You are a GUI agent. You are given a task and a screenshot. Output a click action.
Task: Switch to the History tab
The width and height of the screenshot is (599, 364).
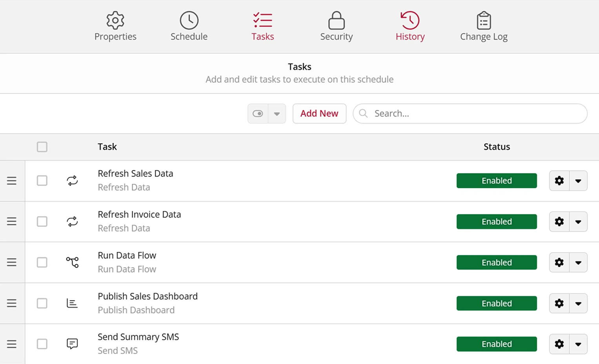(x=410, y=26)
